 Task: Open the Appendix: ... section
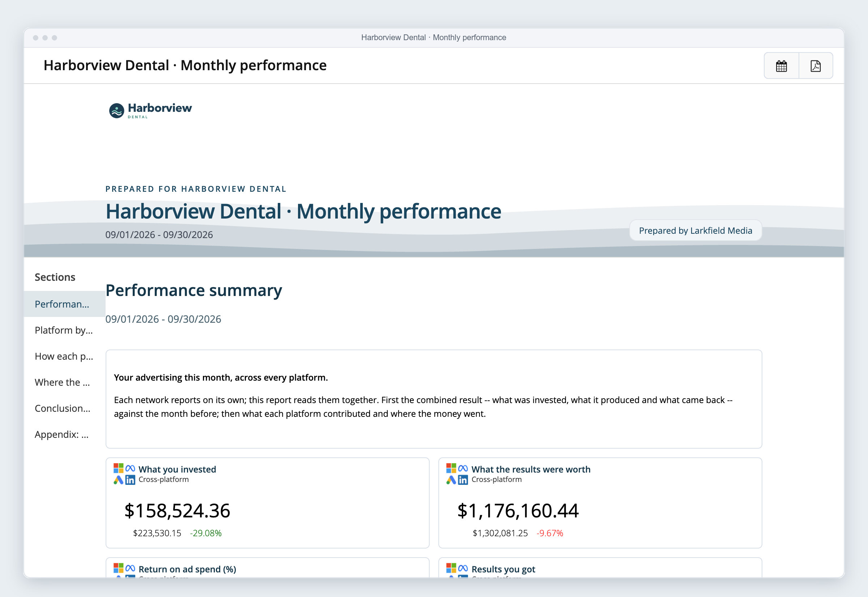click(x=65, y=435)
